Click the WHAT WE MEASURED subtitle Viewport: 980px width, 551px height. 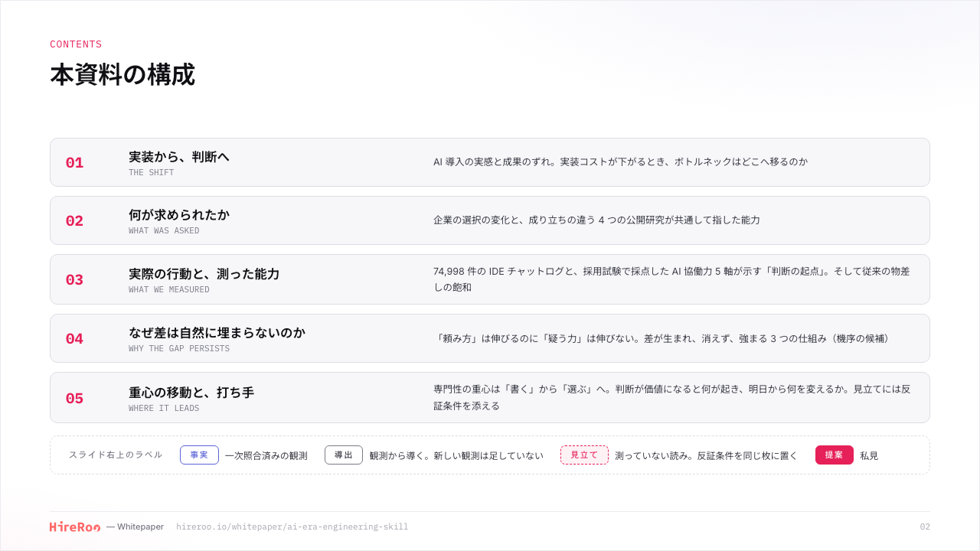click(x=169, y=290)
